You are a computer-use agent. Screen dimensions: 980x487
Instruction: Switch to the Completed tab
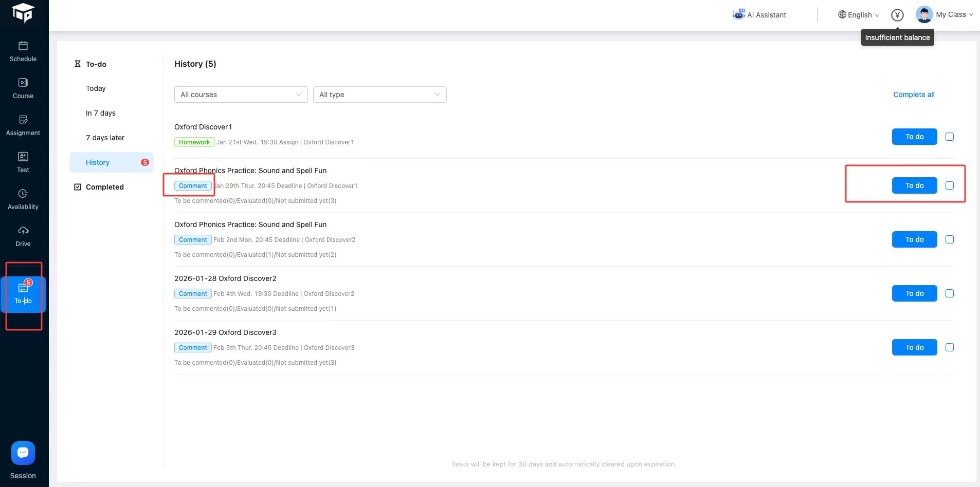pyautogui.click(x=104, y=187)
